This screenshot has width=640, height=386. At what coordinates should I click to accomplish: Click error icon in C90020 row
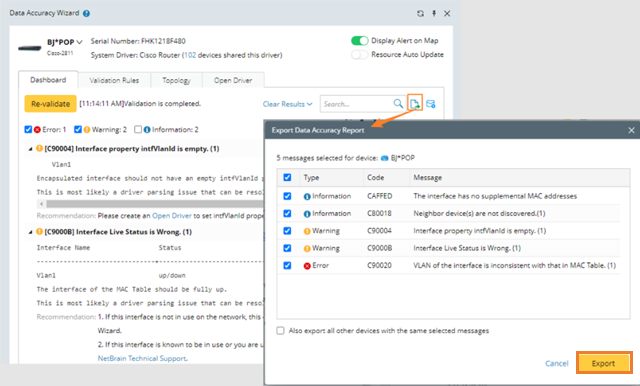(307, 266)
